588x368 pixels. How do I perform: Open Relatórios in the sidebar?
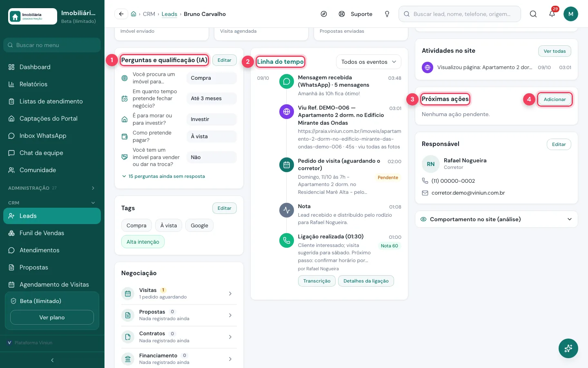coord(52,84)
